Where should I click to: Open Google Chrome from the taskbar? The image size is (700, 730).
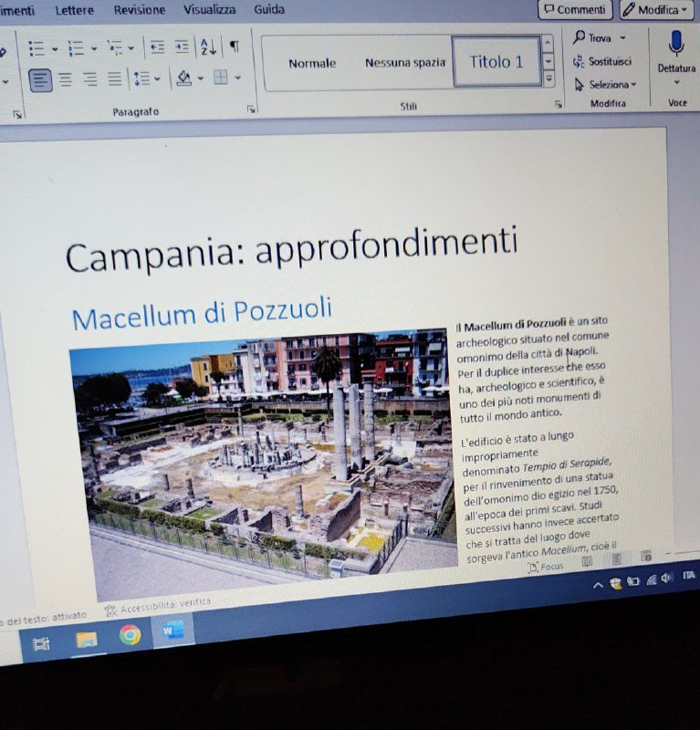click(x=130, y=635)
